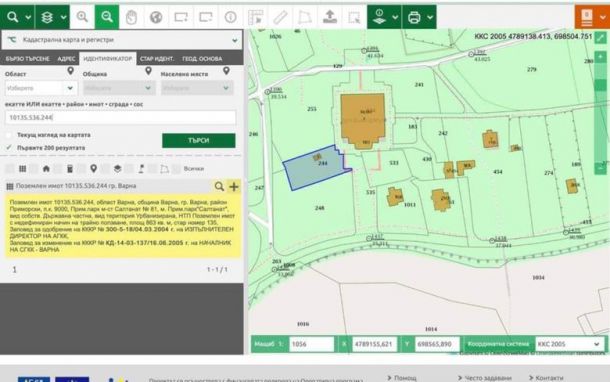Activate the circled info identify tool

[x=230, y=18]
